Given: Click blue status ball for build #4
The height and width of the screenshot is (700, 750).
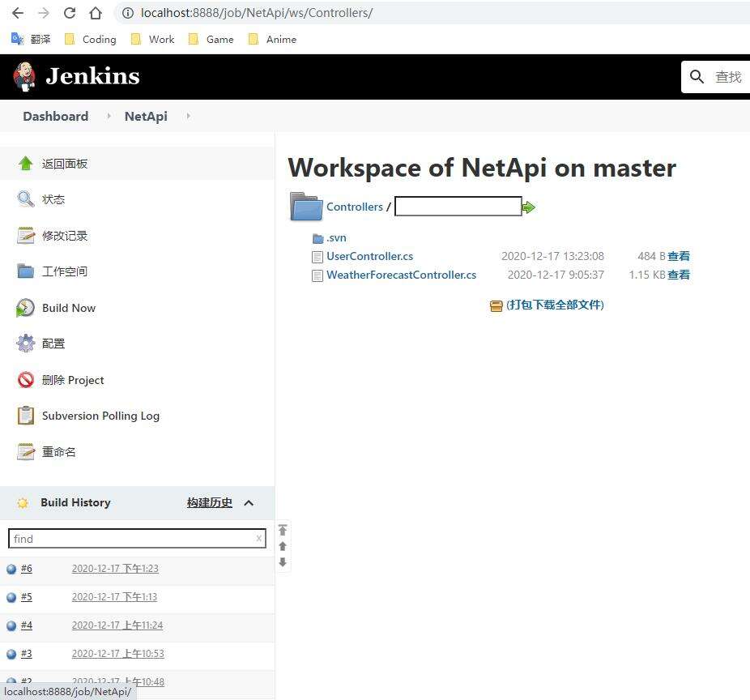Looking at the screenshot, I should [11, 625].
